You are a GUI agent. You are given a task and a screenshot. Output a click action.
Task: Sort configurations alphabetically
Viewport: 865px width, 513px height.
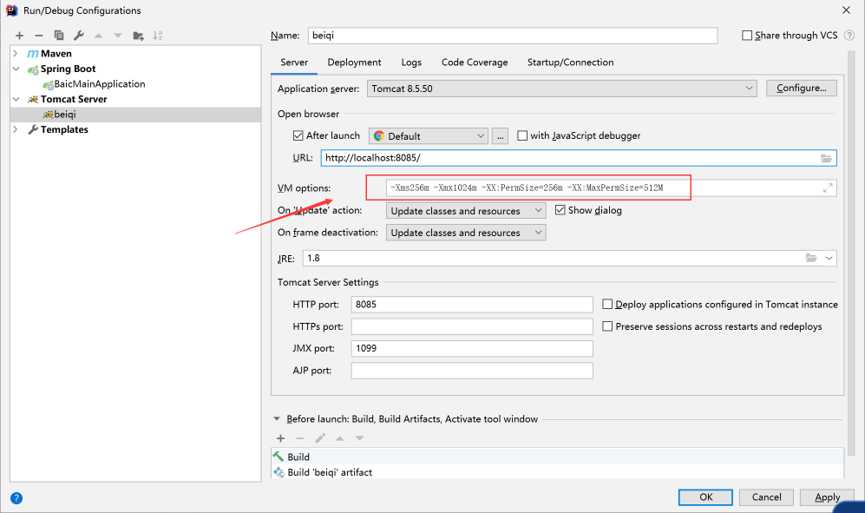[158, 36]
